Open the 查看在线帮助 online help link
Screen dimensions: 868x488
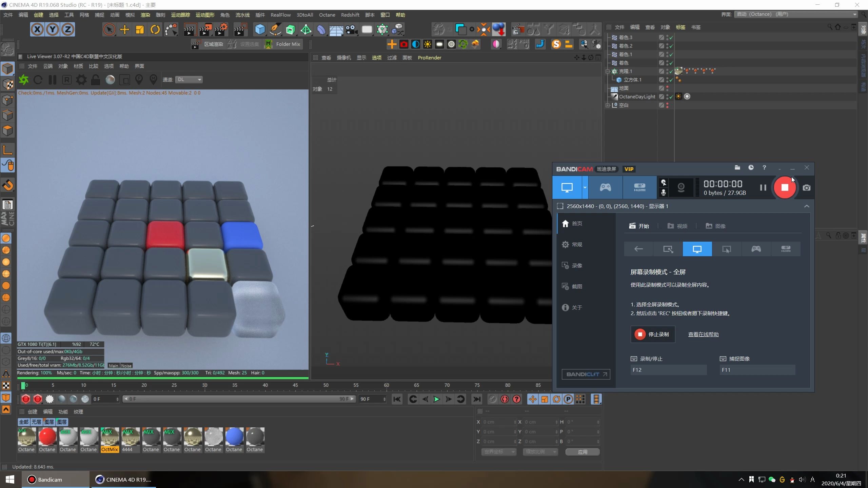point(703,334)
